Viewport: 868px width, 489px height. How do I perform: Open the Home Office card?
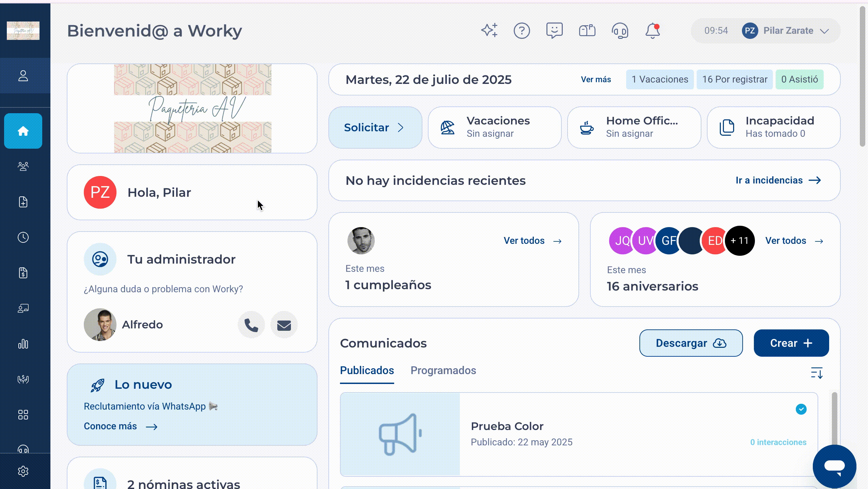[634, 128]
